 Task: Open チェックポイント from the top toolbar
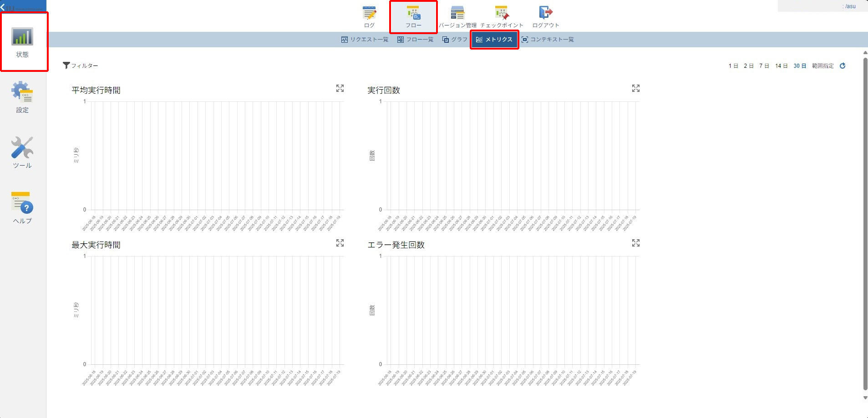(502, 16)
